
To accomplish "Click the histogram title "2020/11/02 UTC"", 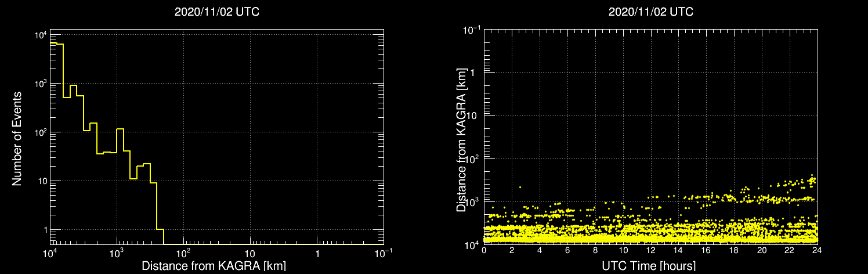I will click(x=217, y=12).
